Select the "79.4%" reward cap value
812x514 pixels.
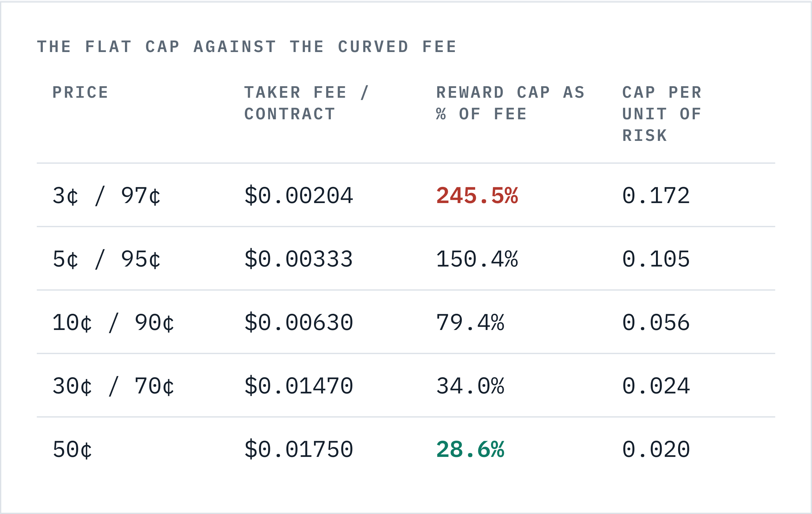click(470, 322)
